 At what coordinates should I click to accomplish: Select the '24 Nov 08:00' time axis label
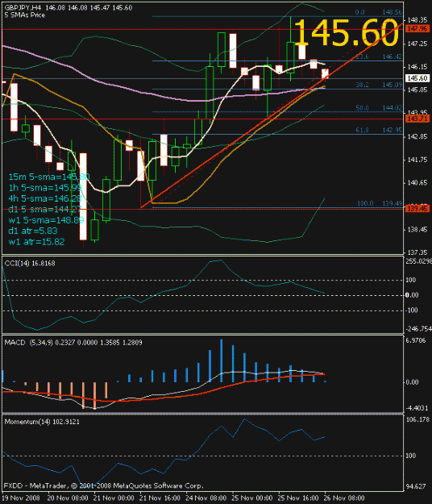(x=206, y=498)
